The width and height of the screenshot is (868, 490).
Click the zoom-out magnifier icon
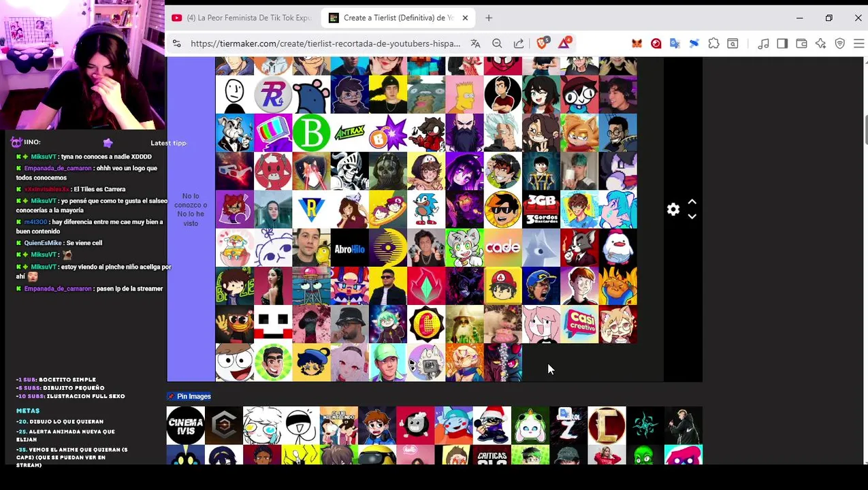497,44
